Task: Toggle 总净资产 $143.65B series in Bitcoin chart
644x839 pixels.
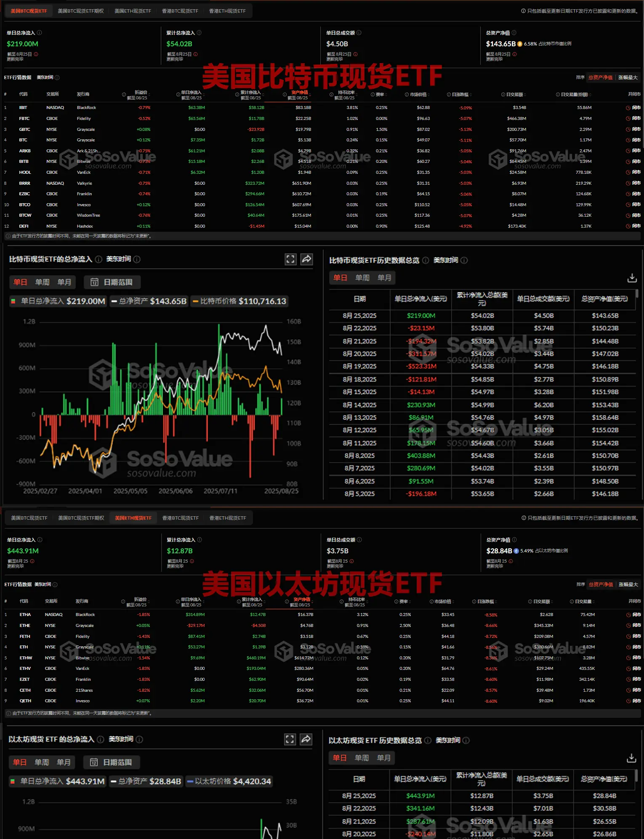Action: [149, 301]
